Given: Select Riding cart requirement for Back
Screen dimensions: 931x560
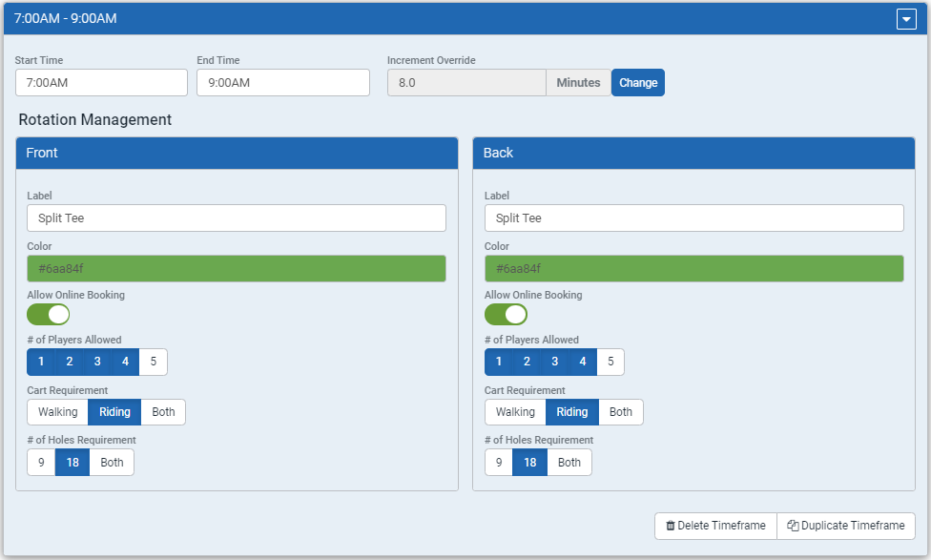Looking at the screenshot, I should (572, 412).
